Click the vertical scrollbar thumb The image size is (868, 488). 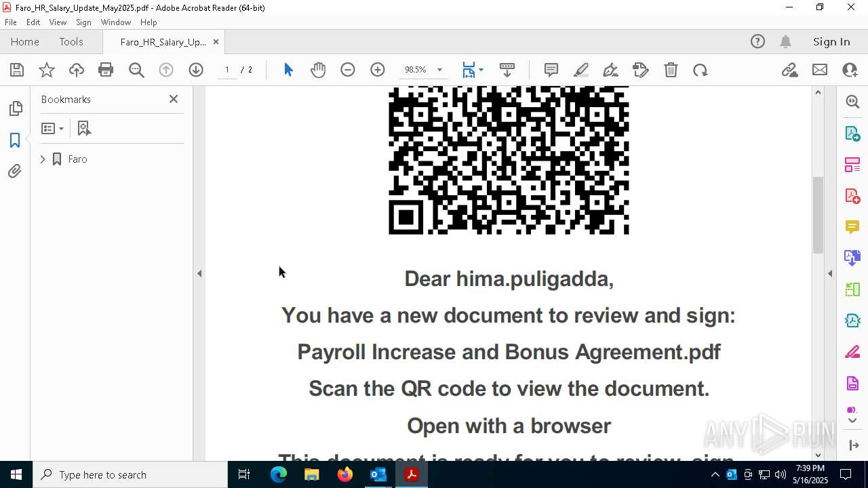[818, 214]
